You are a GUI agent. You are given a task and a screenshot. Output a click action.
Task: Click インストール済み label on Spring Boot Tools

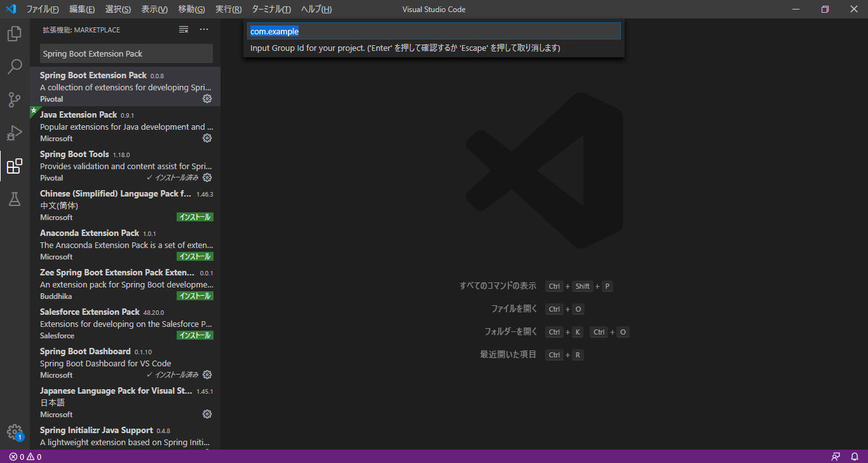click(173, 177)
